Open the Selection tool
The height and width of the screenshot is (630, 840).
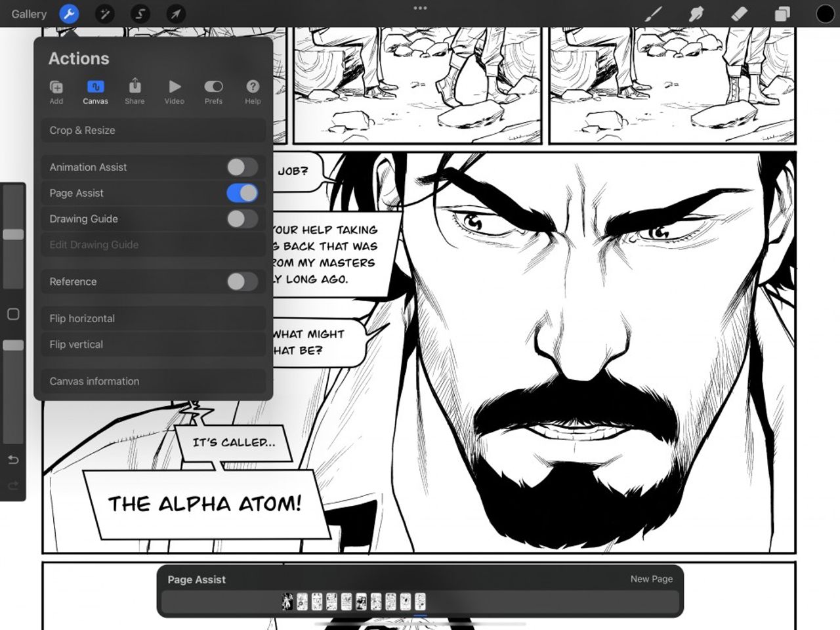click(x=140, y=14)
